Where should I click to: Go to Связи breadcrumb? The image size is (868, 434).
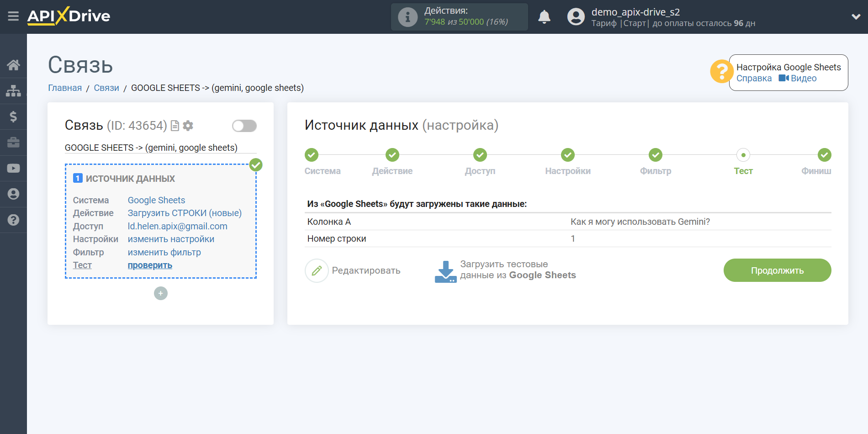pos(106,88)
